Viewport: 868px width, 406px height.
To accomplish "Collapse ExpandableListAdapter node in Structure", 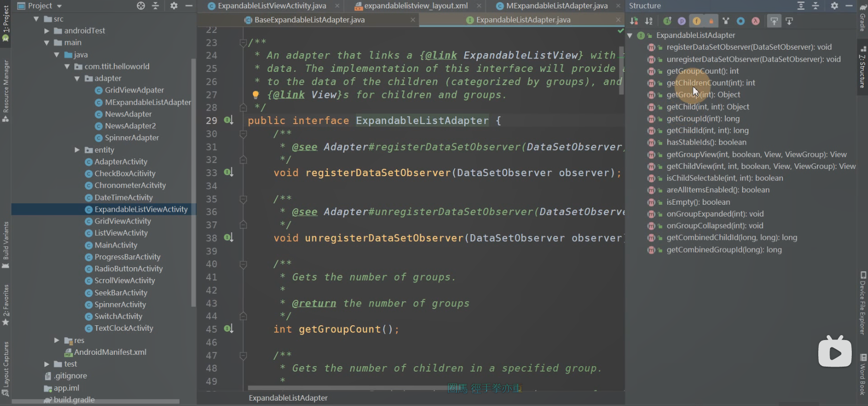I will (630, 35).
